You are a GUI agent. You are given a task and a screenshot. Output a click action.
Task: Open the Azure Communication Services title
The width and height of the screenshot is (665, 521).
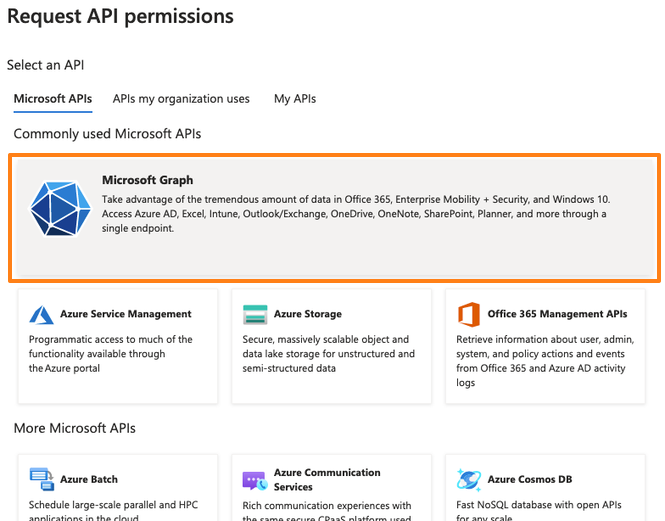pyautogui.click(x=327, y=479)
